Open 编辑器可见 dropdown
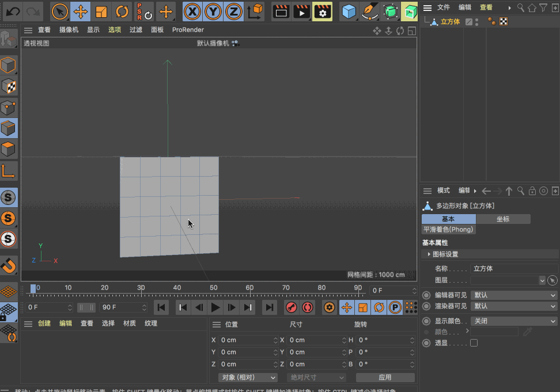 (513, 295)
